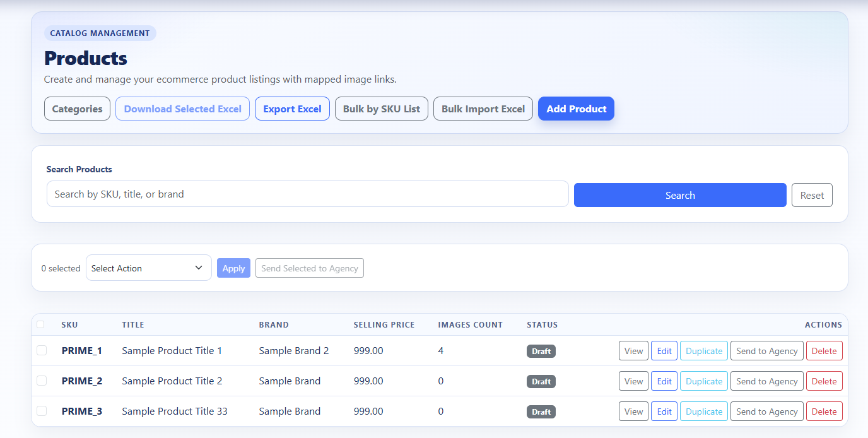Check the PRIME_3 row checkbox
Viewport: 868px width, 438px height.
click(42, 411)
